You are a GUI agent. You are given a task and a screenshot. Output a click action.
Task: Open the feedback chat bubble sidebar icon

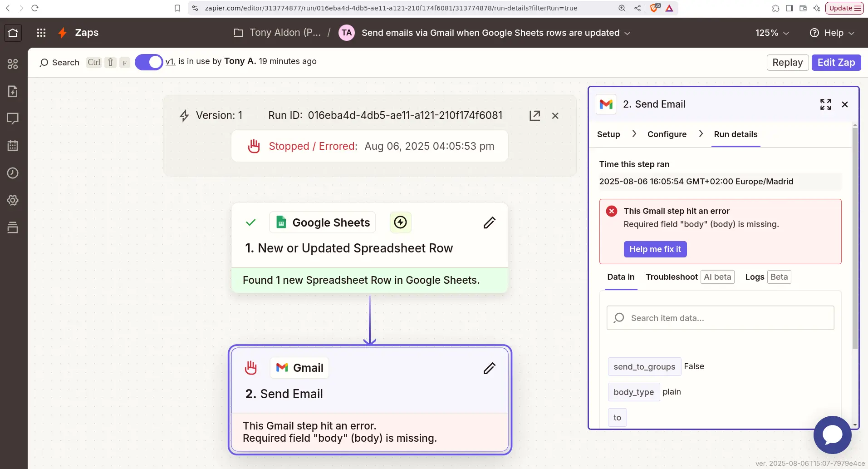click(x=12, y=118)
